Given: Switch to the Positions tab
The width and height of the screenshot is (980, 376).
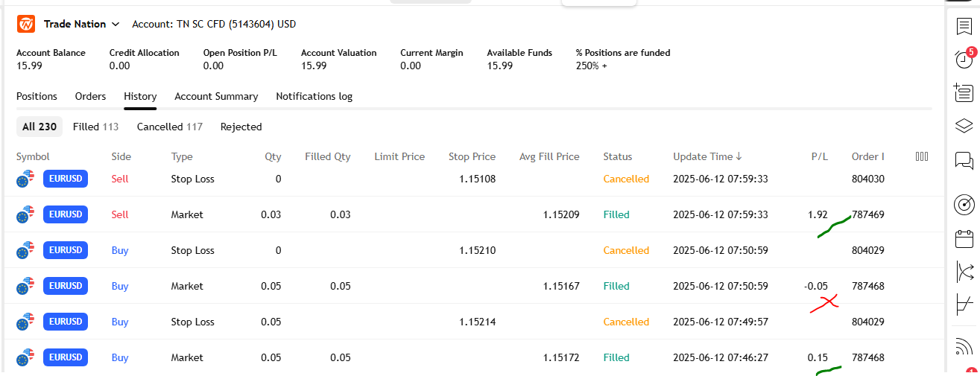Looking at the screenshot, I should click(37, 96).
